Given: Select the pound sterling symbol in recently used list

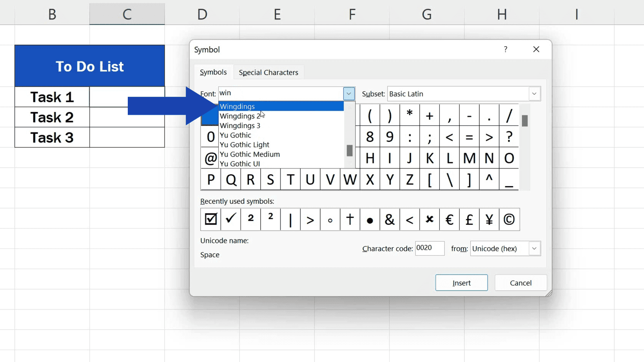Looking at the screenshot, I should pyautogui.click(x=469, y=219).
